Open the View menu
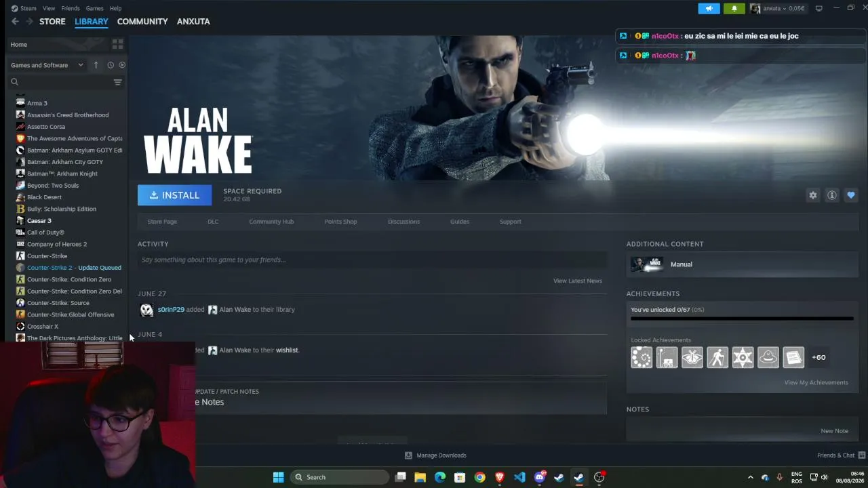Image resolution: width=868 pixels, height=488 pixels. 49,9
